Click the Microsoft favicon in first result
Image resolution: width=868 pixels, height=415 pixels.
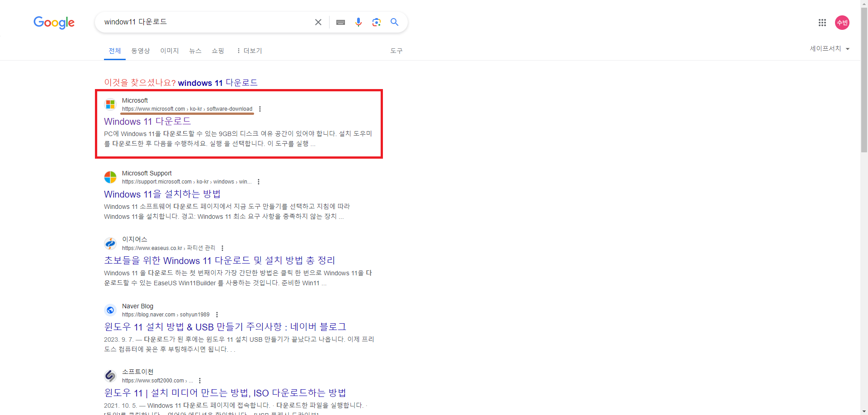click(110, 104)
